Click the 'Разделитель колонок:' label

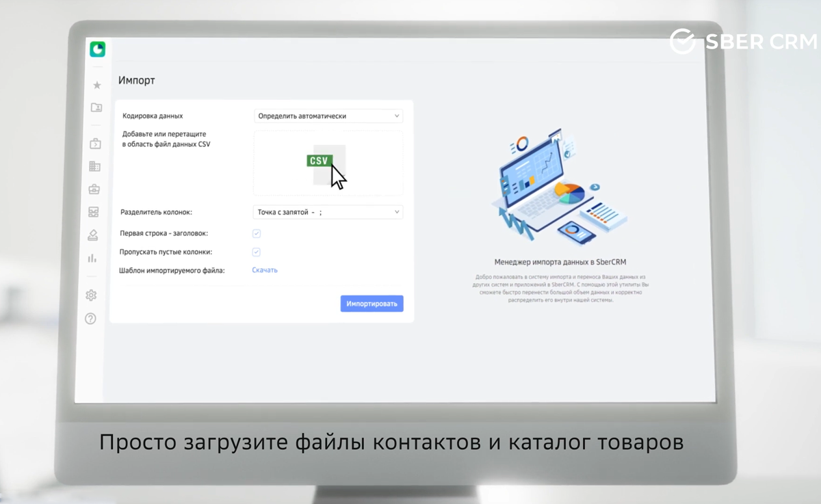(156, 213)
